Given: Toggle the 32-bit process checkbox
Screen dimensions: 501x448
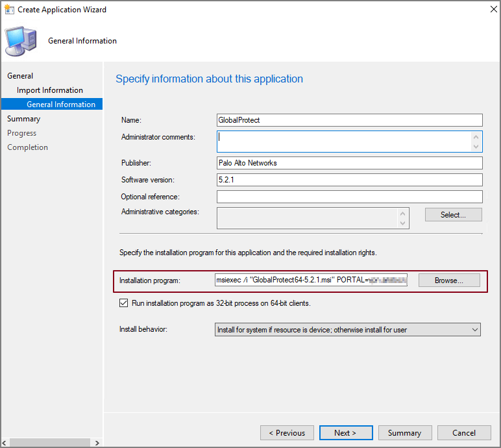Looking at the screenshot, I should (124, 303).
